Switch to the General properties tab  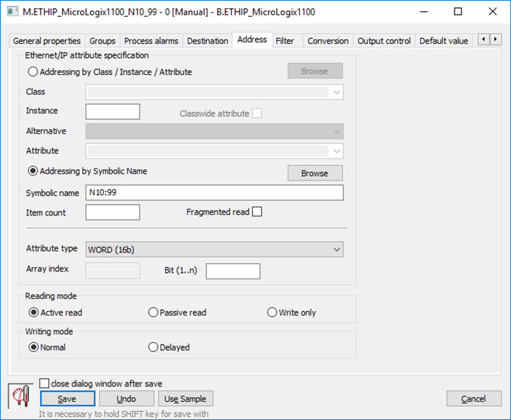point(47,41)
